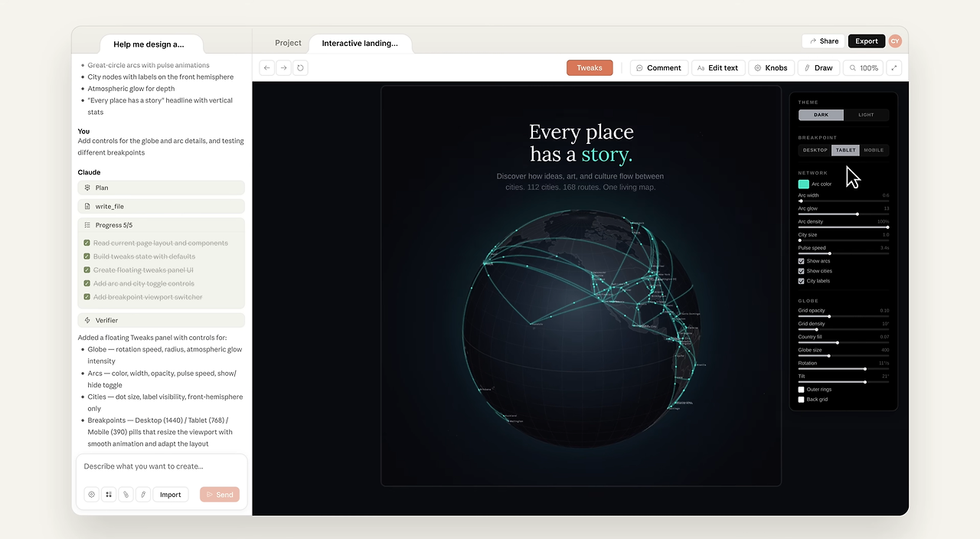Open the Comment tool

coord(658,68)
